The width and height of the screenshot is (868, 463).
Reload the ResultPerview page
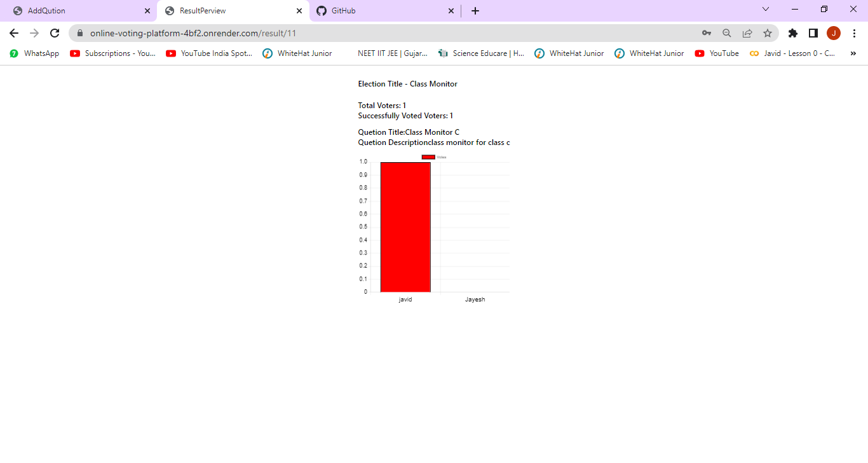pos(55,33)
